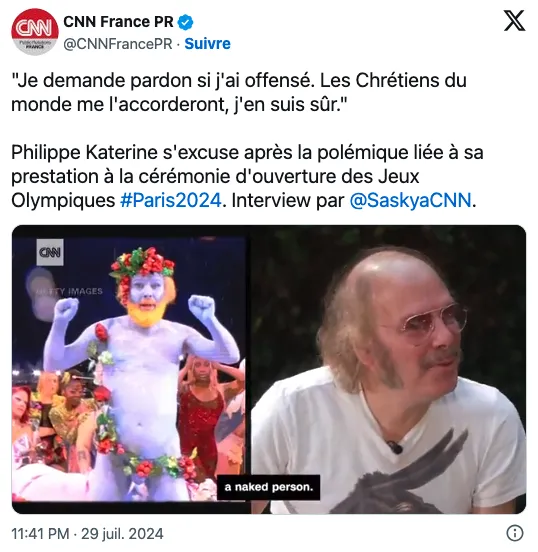The image size is (538, 552).
Task: Click the tweet info circle icon
Action: pos(514,533)
